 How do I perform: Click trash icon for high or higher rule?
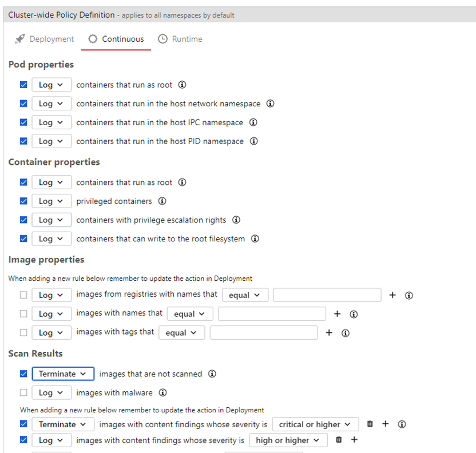[x=339, y=440]
